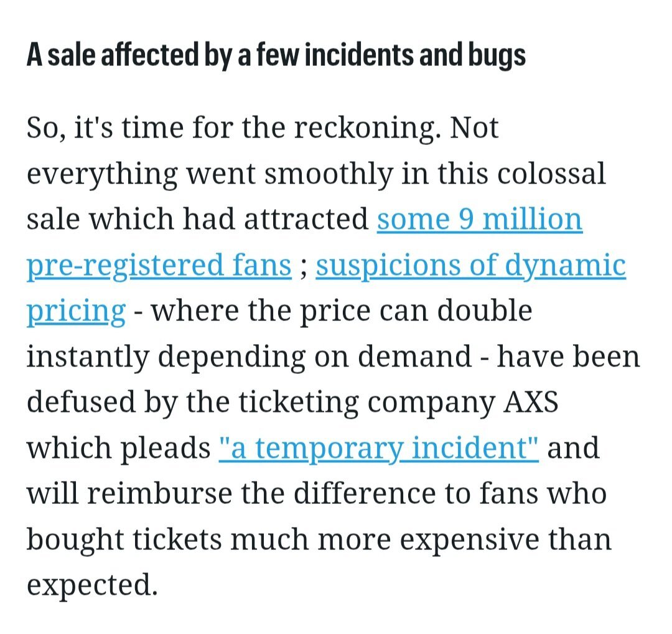Follow the quoted 'a temporary incident' link
The height and width of the screenshot is (634, 672).
pos(378,448)
